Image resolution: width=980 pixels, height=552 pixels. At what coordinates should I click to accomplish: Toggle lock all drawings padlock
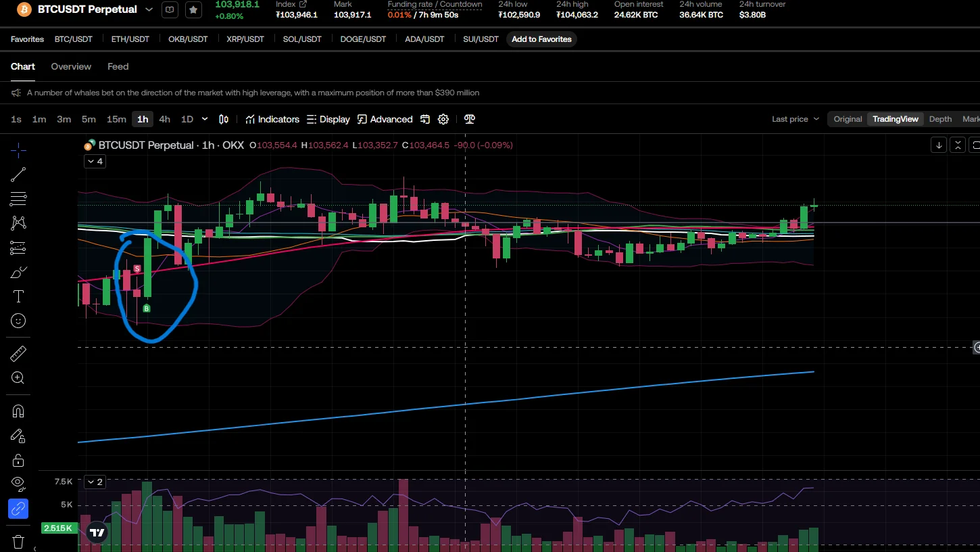18,461
